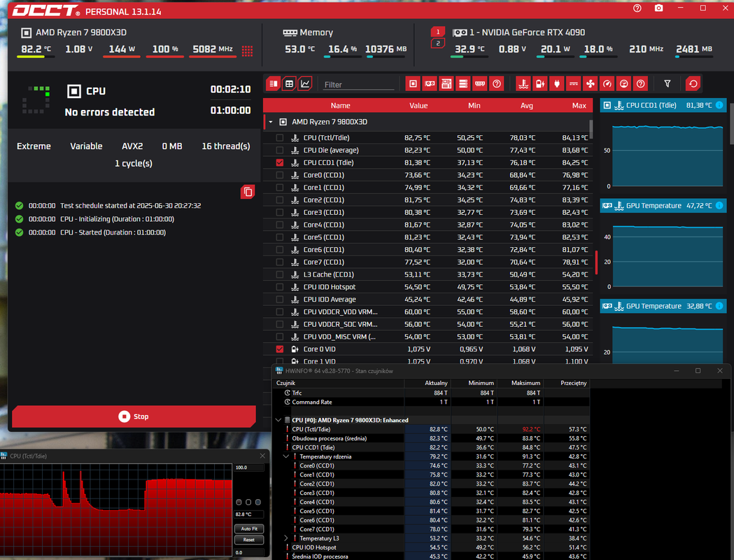Toggle usage dial sensor filter icon

pyautogui.click(x=624, y=84)
